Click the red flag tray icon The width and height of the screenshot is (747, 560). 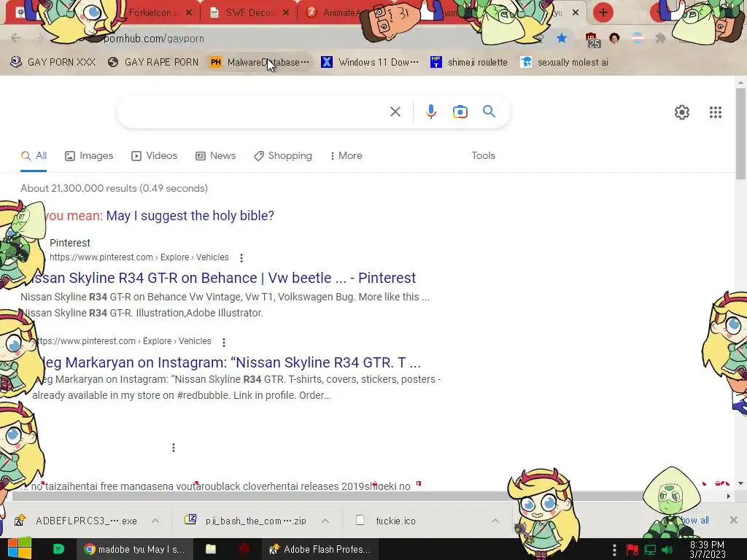point(632,550)
